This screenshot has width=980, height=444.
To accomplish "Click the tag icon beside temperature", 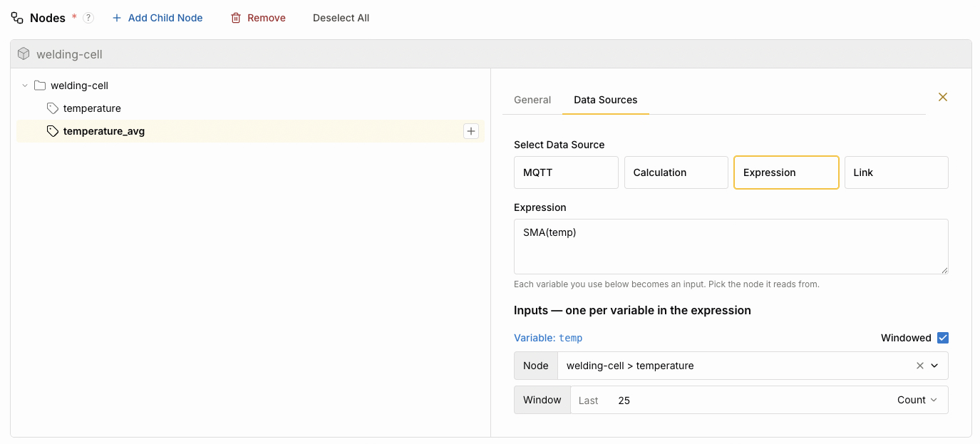I will tap(53, 108).
